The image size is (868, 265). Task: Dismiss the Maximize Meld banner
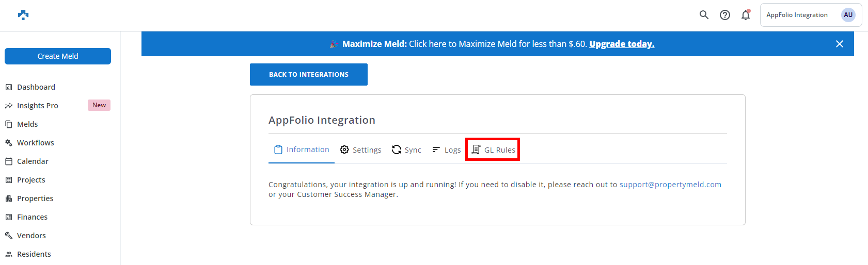click(840, 44)
